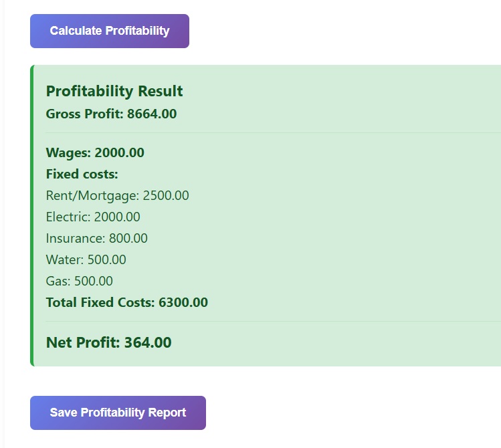Click the Calculate Profitability button
The height and width of the screenshot is (448, 501).
point(110,31)
